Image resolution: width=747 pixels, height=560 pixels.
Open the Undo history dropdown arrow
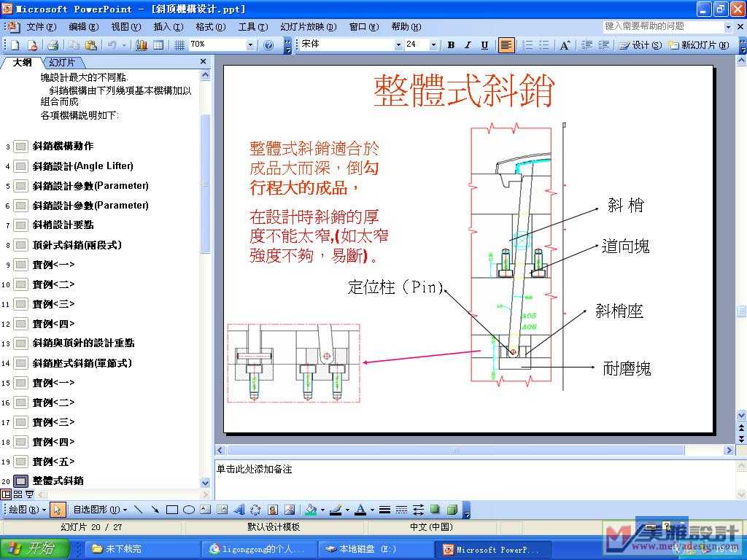tap(124, 45)
